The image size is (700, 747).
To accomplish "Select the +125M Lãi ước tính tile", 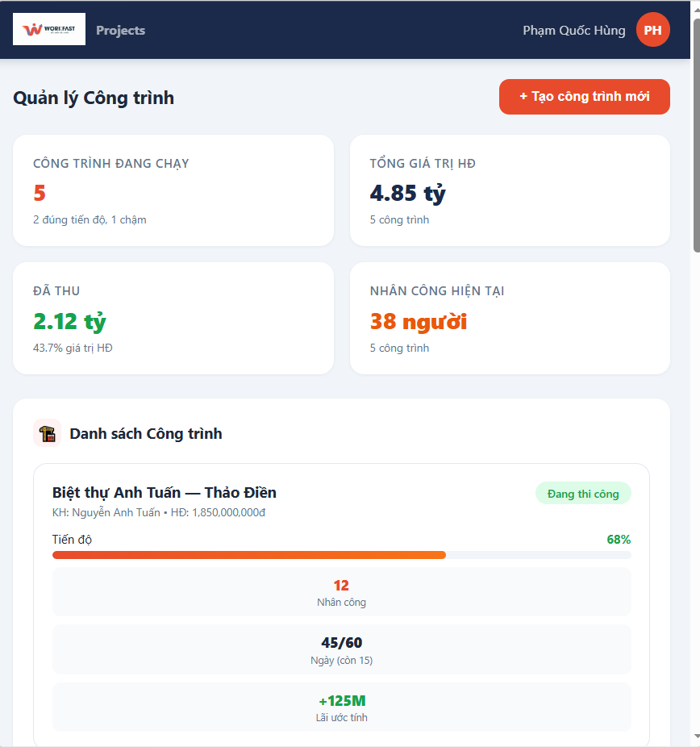I will (x=341, y=707).
